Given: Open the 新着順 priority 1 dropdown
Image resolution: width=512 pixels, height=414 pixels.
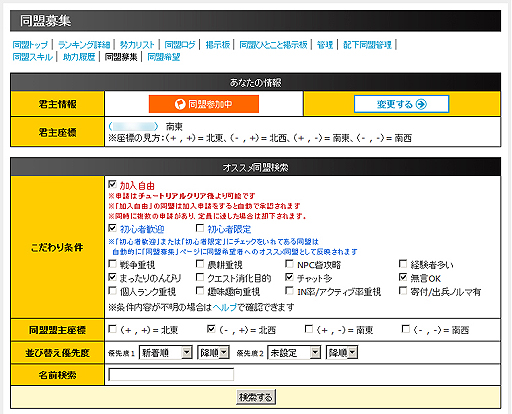Looking at the screenshot, I should tap(165, 353).
